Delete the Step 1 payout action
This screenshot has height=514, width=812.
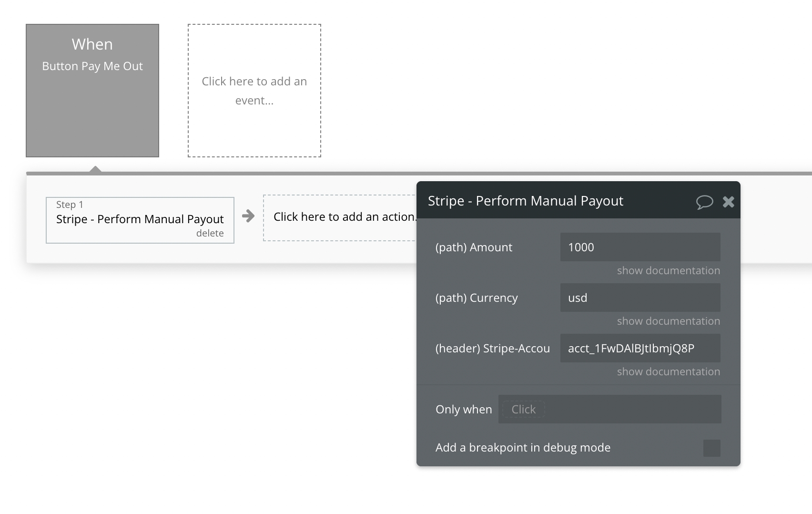210,233
